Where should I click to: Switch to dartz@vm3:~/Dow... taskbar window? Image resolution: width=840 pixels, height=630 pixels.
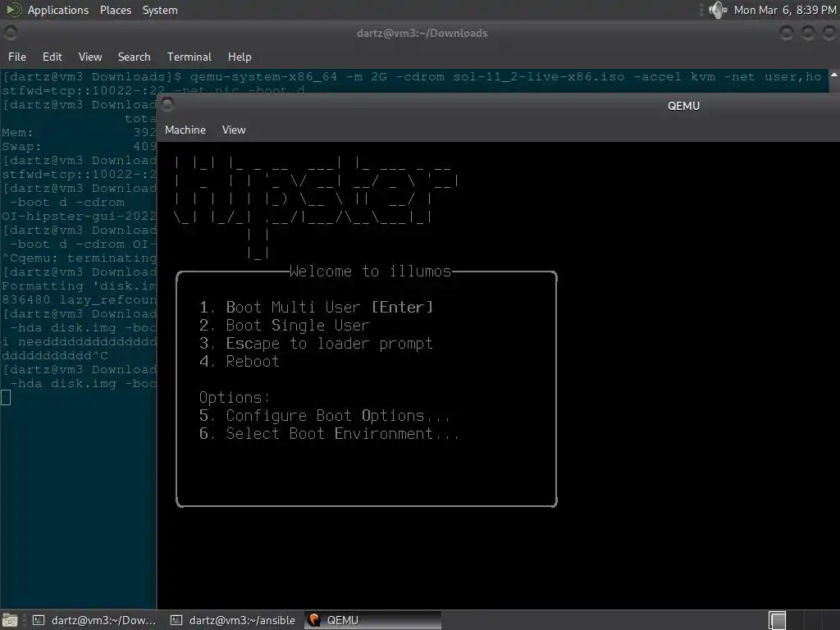94,620
